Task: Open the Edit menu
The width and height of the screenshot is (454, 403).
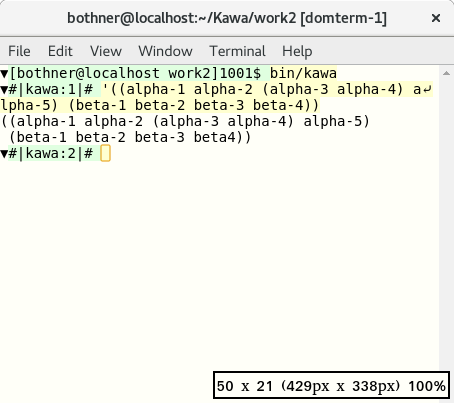Action: [60, 51]
